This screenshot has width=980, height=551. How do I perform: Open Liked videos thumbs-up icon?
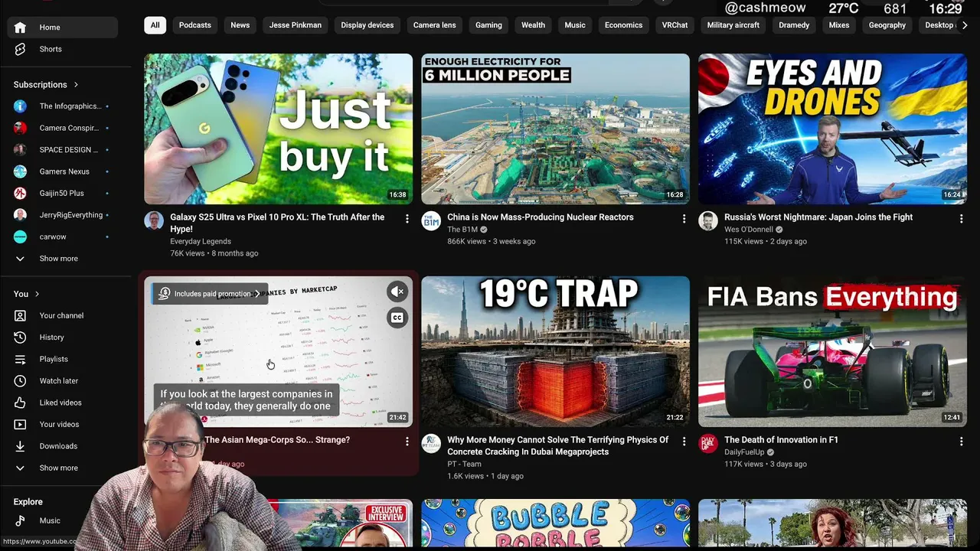(x=21, y=403)
